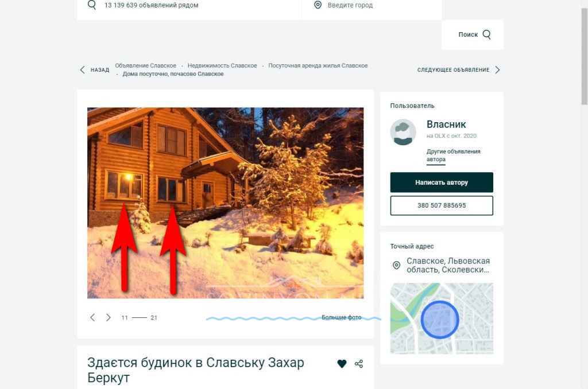This screenshot has height=389, width=588.
Task: Open Другие объявления автора link
Action: (453, 155)
